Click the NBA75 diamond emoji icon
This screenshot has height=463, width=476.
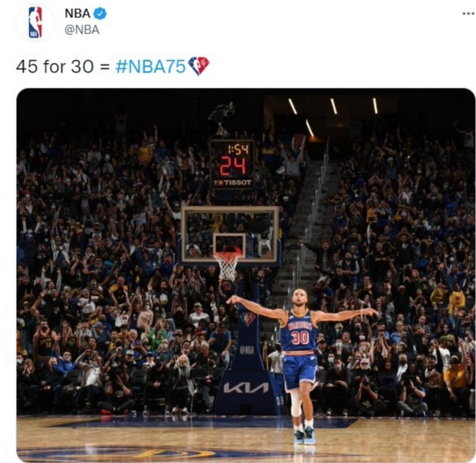(x=198, y=66)
